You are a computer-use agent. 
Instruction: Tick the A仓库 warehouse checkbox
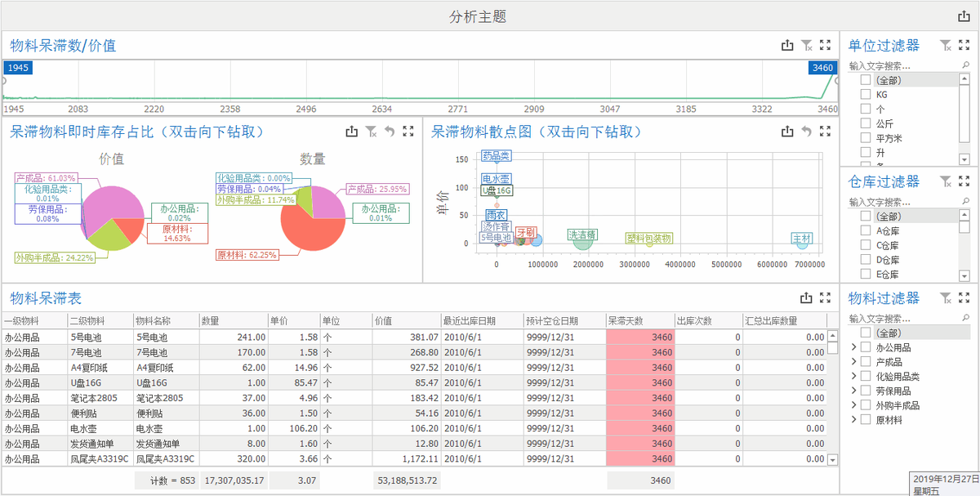[x=866, y=230]
